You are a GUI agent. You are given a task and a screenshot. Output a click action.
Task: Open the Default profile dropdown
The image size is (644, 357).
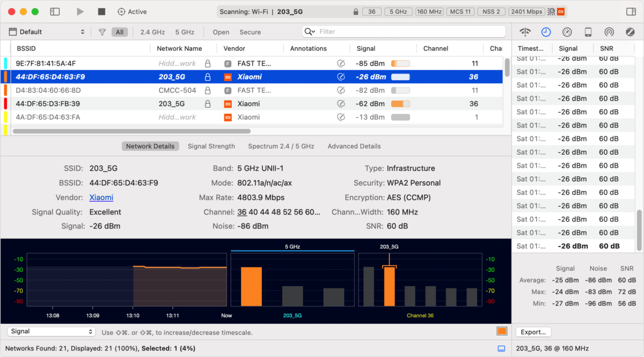(47, 32)
